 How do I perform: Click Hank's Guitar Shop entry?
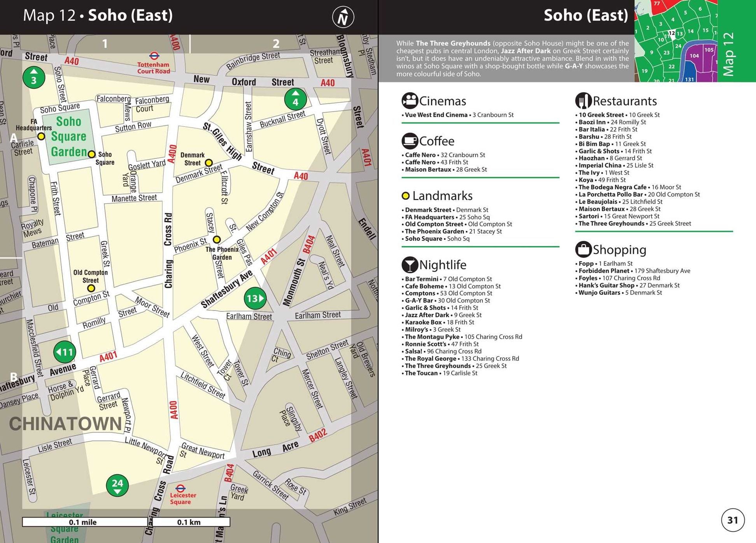[x=627, y=285]
